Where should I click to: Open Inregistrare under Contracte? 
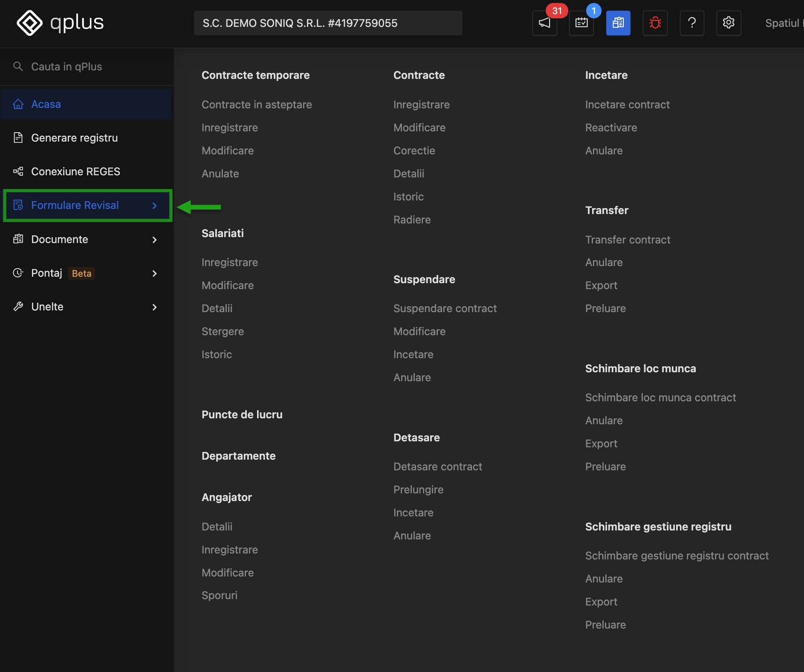[x=421, y=104]
